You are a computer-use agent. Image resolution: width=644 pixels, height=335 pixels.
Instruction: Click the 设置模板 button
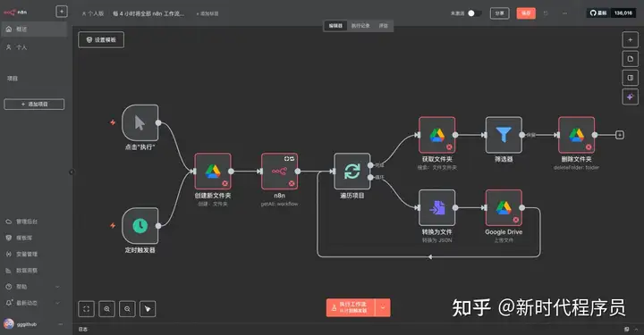(101, 40)
